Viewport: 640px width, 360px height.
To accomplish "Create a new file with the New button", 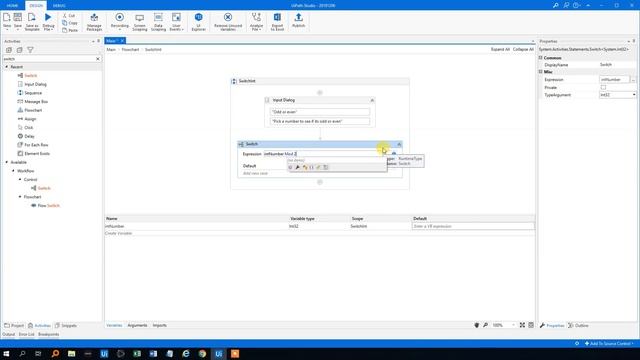I will click(x=7, y=21).
